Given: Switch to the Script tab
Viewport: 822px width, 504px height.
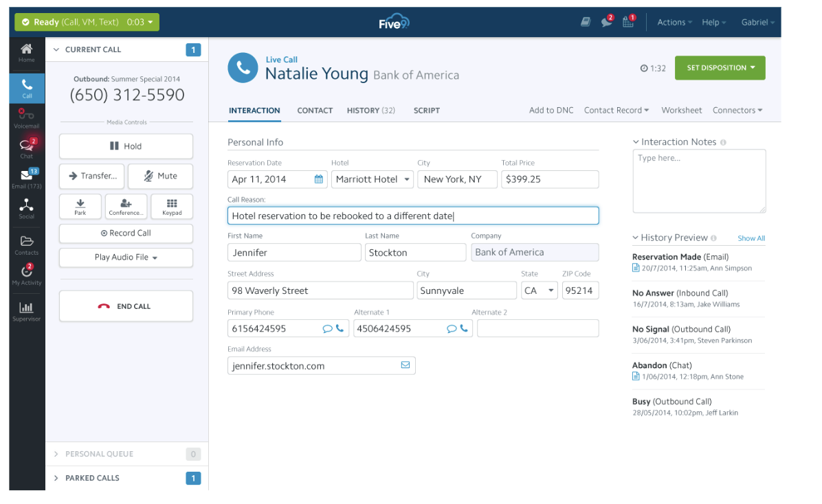Looking at the screenshot, I should (x=426, y=111).
